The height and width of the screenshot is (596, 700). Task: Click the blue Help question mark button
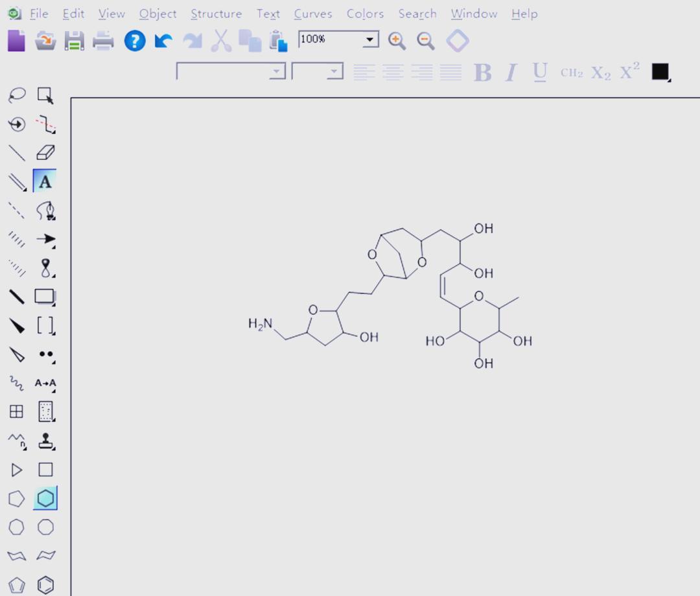click(135, 41)
